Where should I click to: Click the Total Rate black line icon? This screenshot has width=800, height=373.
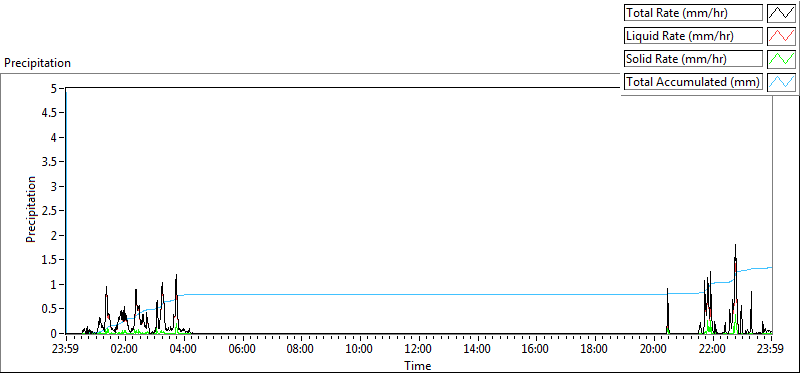tap(782, 13)
